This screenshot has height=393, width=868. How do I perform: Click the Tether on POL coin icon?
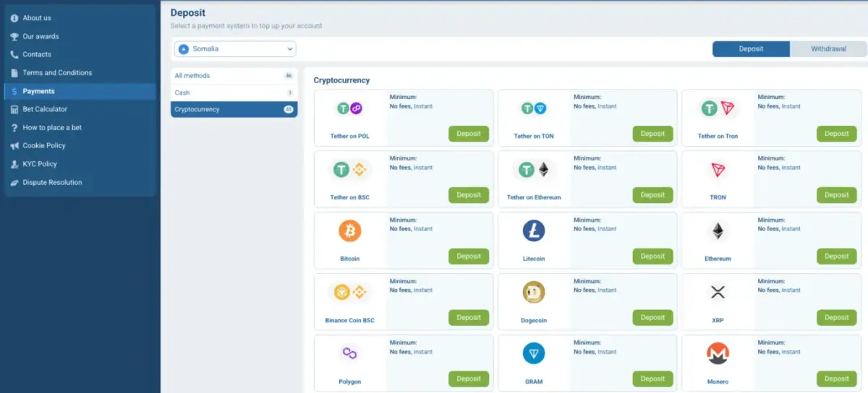click(350, 108)
